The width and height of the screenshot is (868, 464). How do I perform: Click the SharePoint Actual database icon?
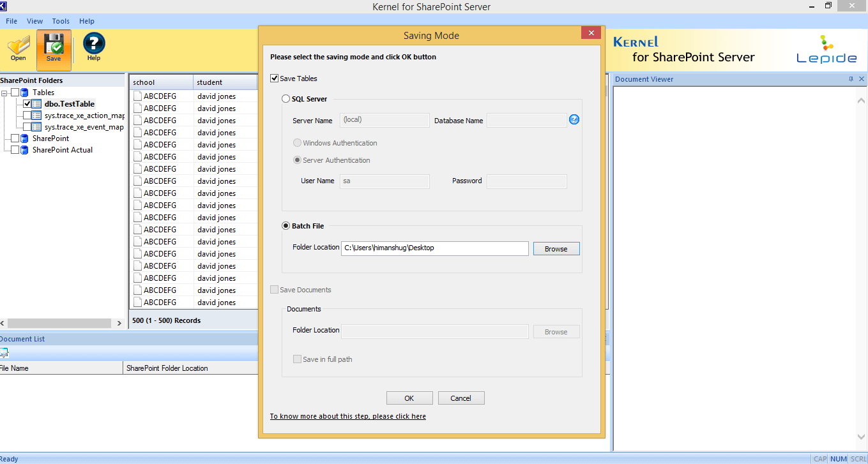24,150
